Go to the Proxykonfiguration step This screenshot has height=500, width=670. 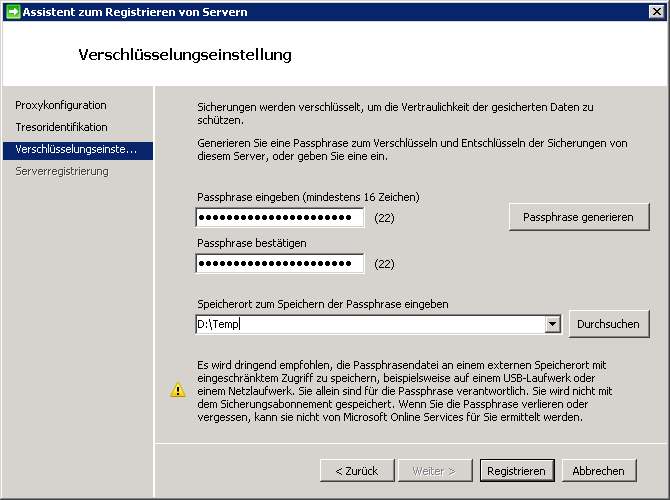click(61, 105)
